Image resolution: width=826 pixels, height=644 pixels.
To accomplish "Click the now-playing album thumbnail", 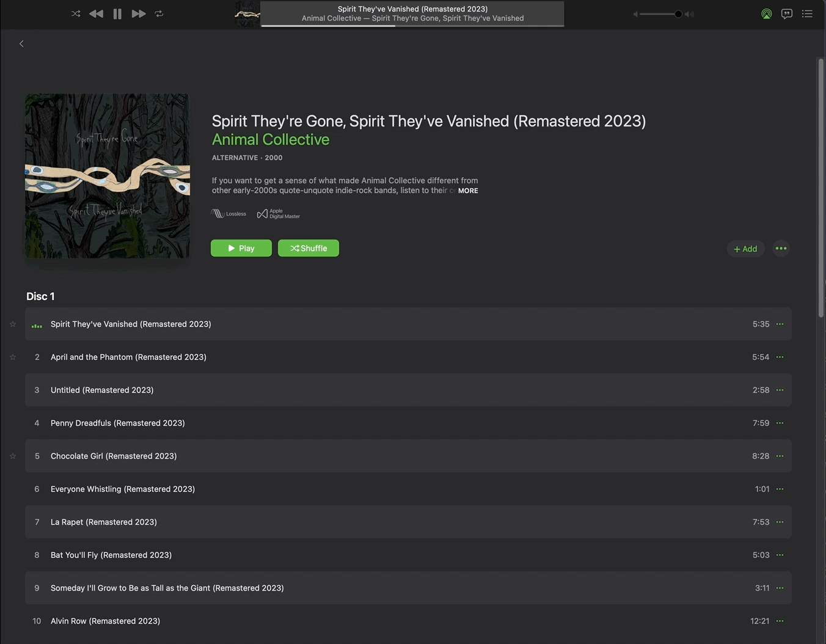I will pyautogui.click(x=247, y=13).
